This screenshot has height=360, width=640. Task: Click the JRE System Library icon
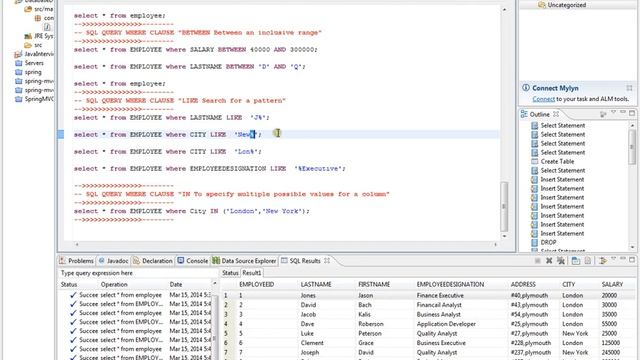tap(28, 36)
